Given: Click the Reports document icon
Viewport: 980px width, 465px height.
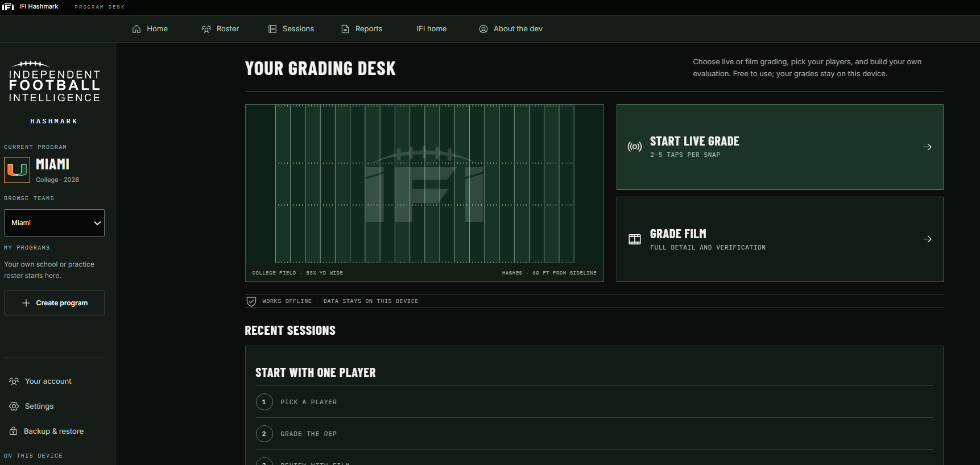Looking at the screenshot, I should click(345, 29).
